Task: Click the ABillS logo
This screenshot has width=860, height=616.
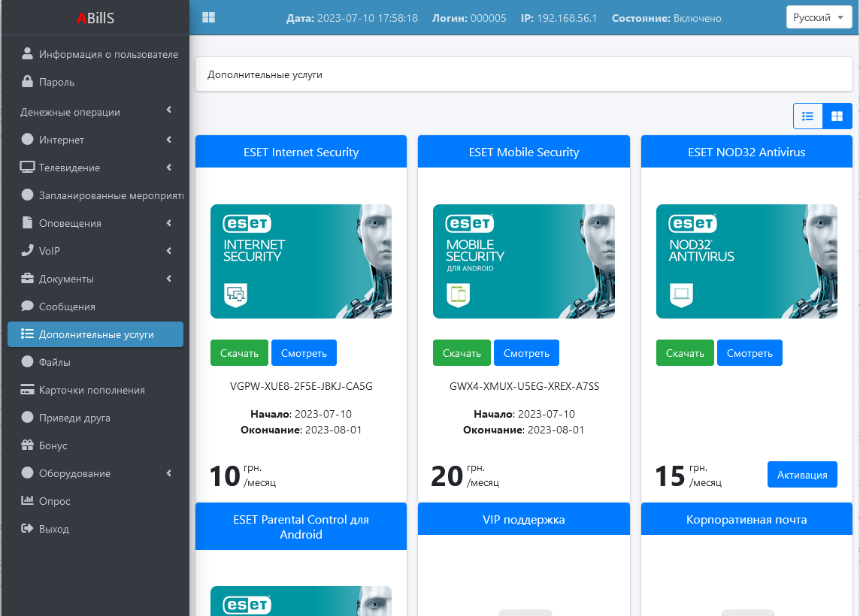Action: coord(95,17)
